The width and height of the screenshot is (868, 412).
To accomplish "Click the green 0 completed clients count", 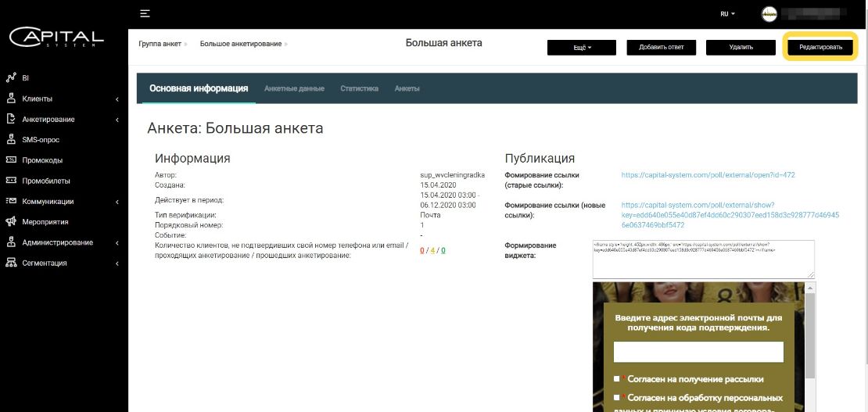I will tap(443, 250).
